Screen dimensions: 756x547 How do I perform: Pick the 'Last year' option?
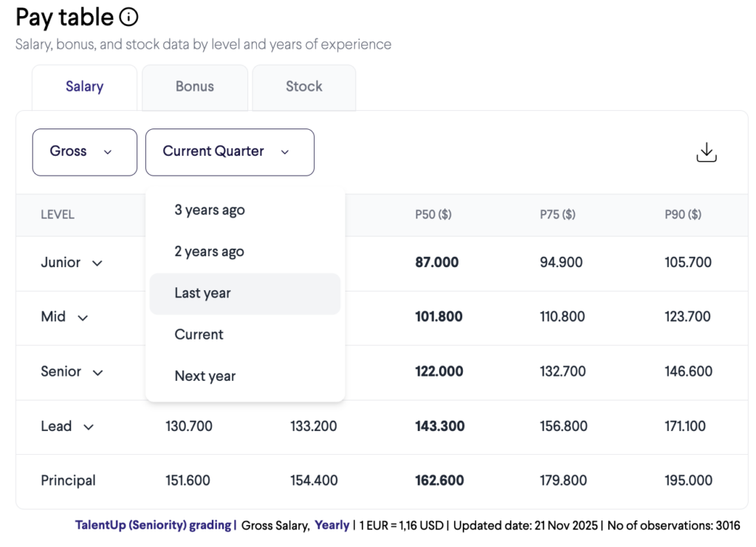click(203, 293)
